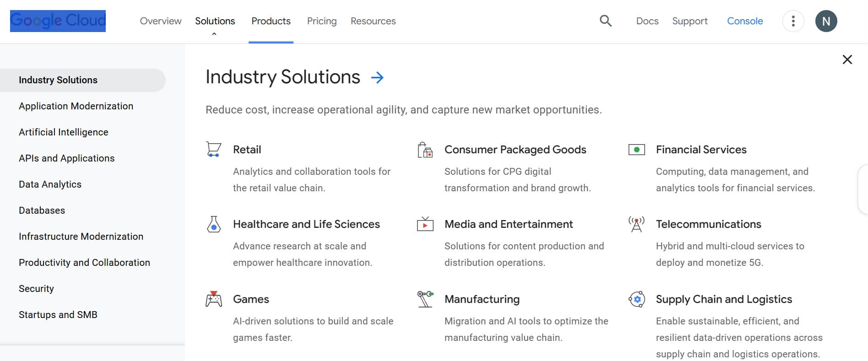Open the Games title link
This screenshot has height=361, width=868.
[x=251, y=299]
